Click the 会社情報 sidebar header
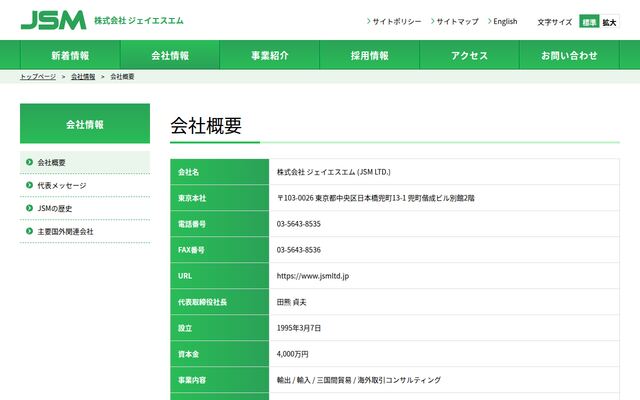 [85, 124]
